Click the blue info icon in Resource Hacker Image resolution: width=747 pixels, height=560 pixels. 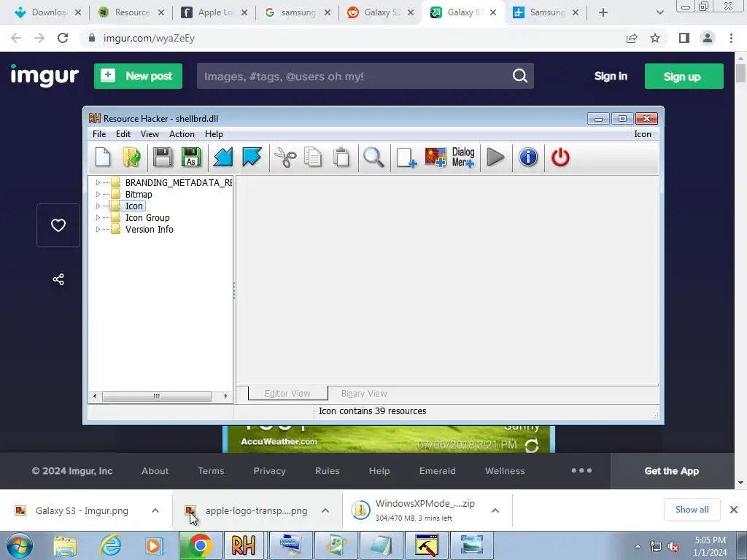pos(528,157)
